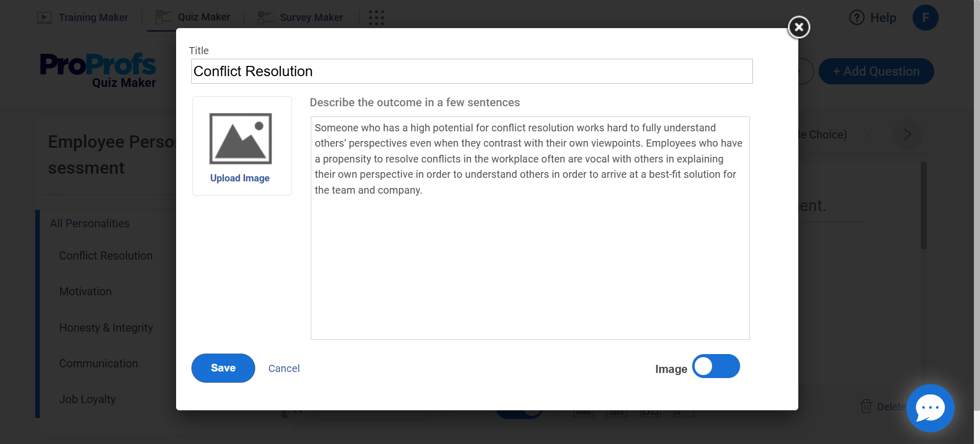
Task: Click the image placeholder icon
Action: 240,138
